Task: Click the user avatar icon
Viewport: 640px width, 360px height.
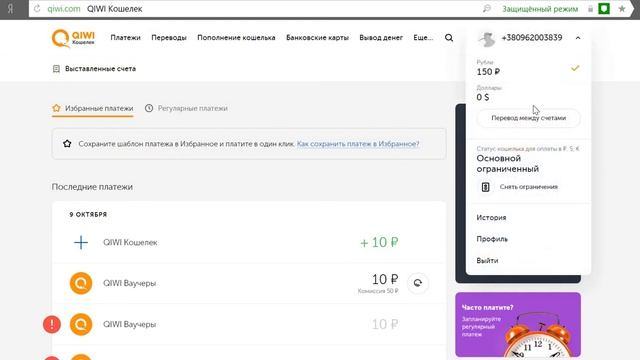Action: tap(487, 38)
